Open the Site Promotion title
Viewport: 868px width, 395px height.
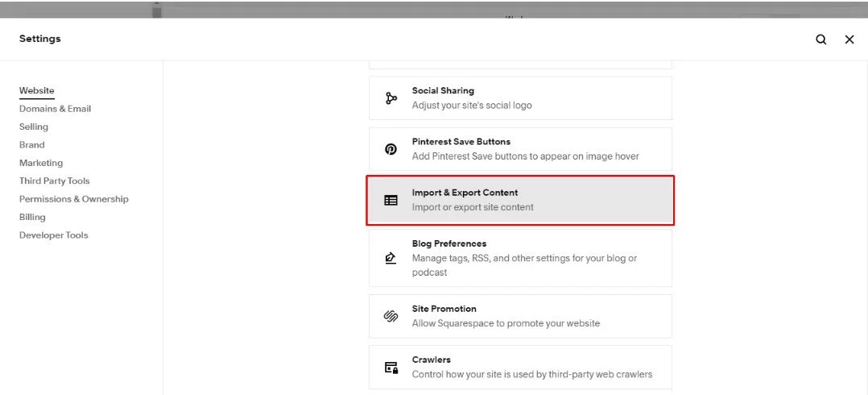[x=444, y=309]
